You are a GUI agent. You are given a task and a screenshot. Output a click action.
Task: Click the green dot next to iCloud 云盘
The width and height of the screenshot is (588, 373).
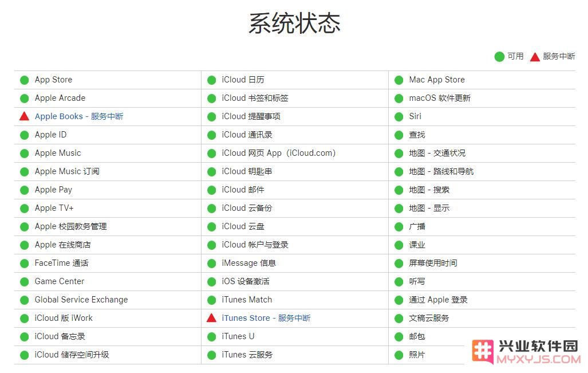coord(211,227)
